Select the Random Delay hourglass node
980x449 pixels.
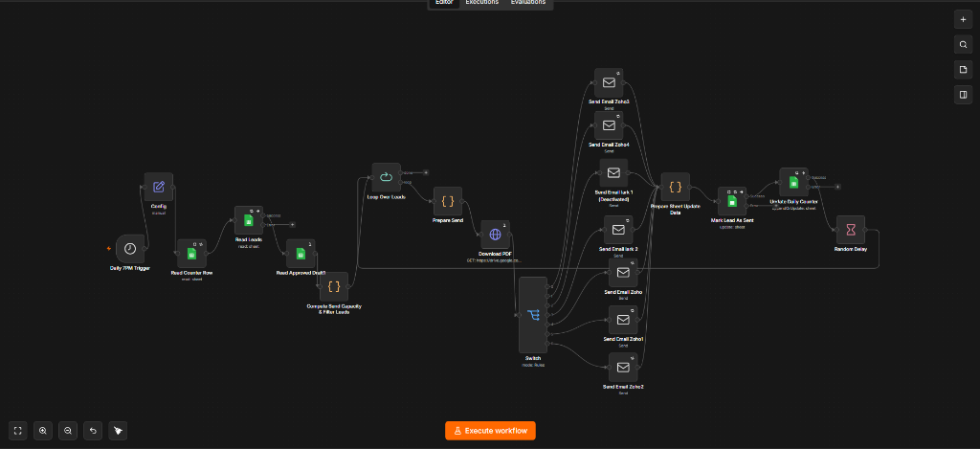coord(851,230)
